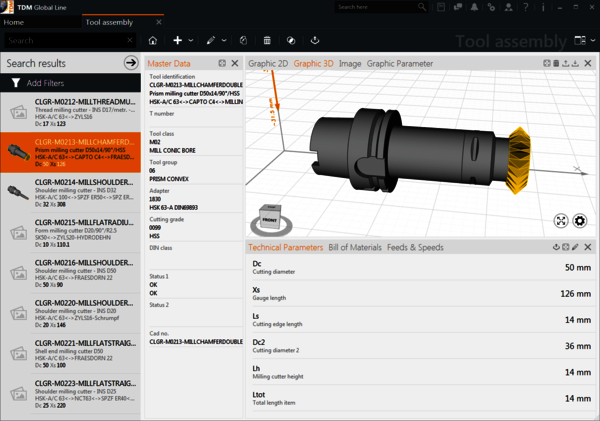Maximize the graphic panel
600x421 pixels.
(547, 63)
